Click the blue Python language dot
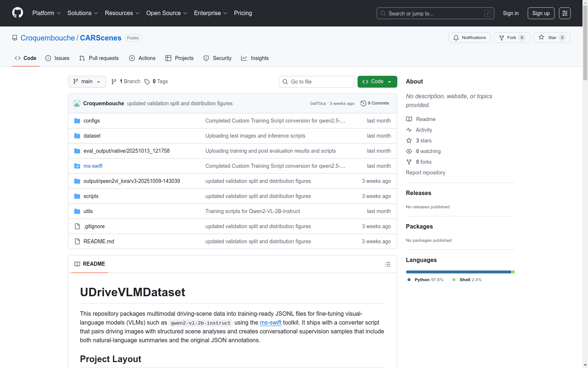Image resolution: width=588 pixels, height=368 pixels. click(409, 280)
